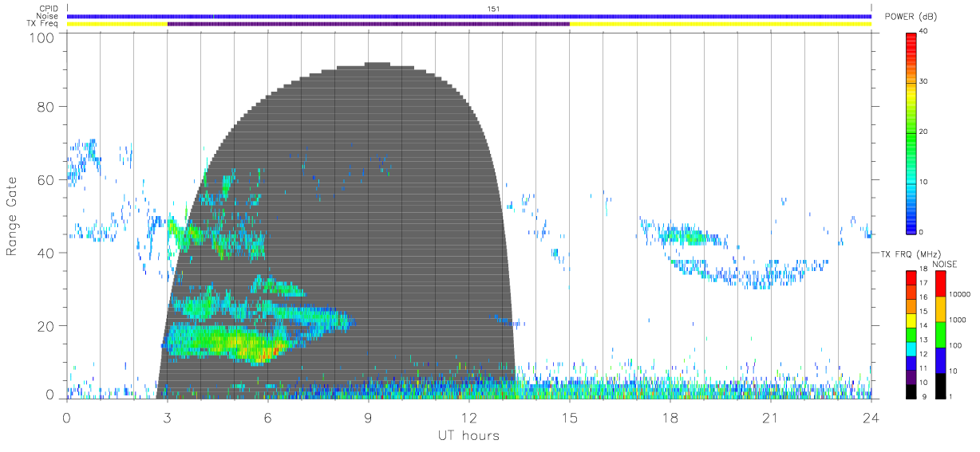The height and width of the screenshot is (452, 980).
Task: Click the 1000 tick of NOISE legend
Action: [x=958, y=320]
